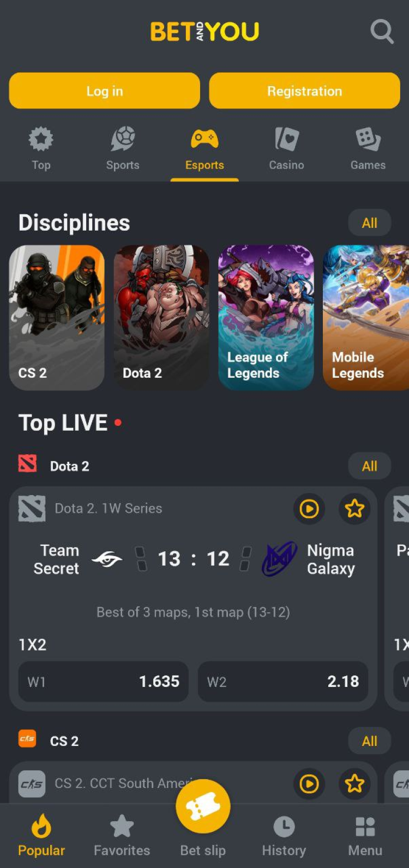Click the Registration button
Image resolution: width=409 pixels, height=868 pixels.
coord(304,91)
